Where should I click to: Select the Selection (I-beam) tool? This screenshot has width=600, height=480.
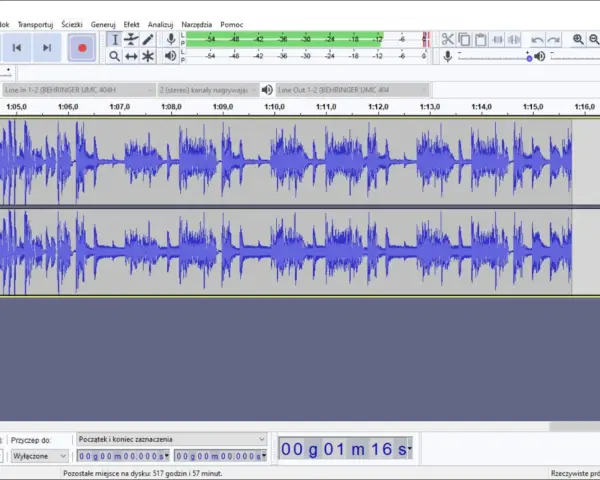click(x=114, y=39)
